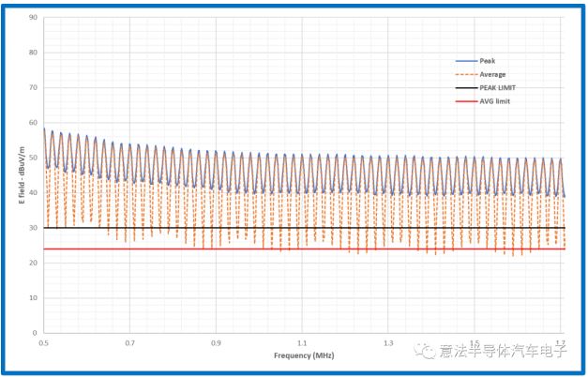Select the Peak legend entry

click(486, 61)
